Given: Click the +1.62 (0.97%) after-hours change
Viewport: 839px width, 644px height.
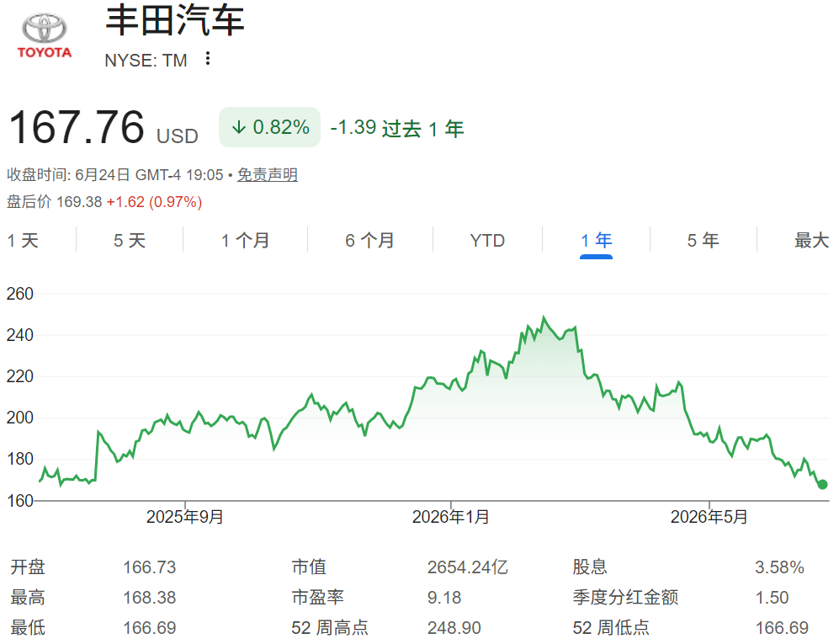Looking at the screenshot, I should [154, 202].
